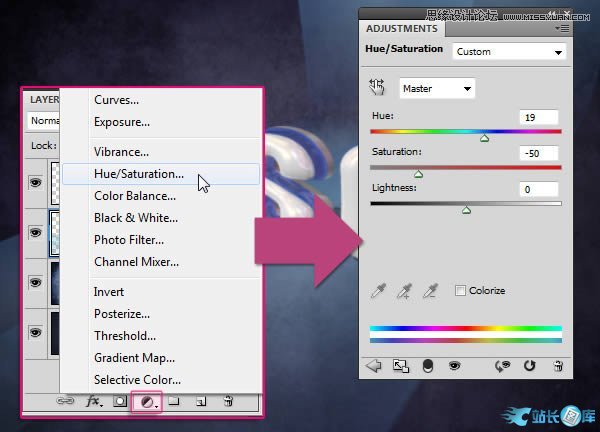The height and width of the screenshot is (432, 600).
Task: Choose Hue/Saturation... from the menu
Action: point(139,174)
